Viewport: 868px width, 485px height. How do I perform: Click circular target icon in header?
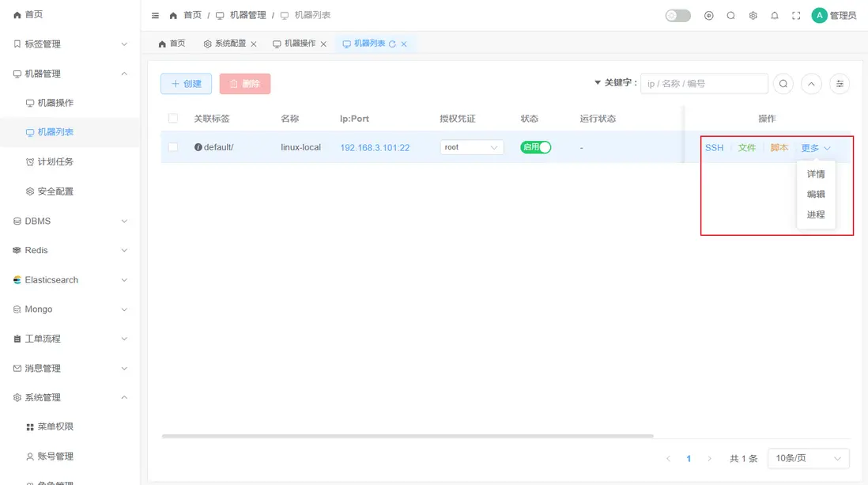pyautogui.click(x=708, y=16)
